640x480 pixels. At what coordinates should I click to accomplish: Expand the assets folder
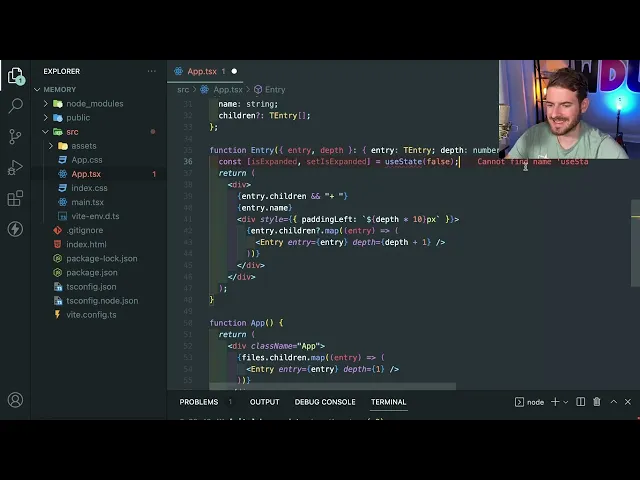(x=84, y=146)
